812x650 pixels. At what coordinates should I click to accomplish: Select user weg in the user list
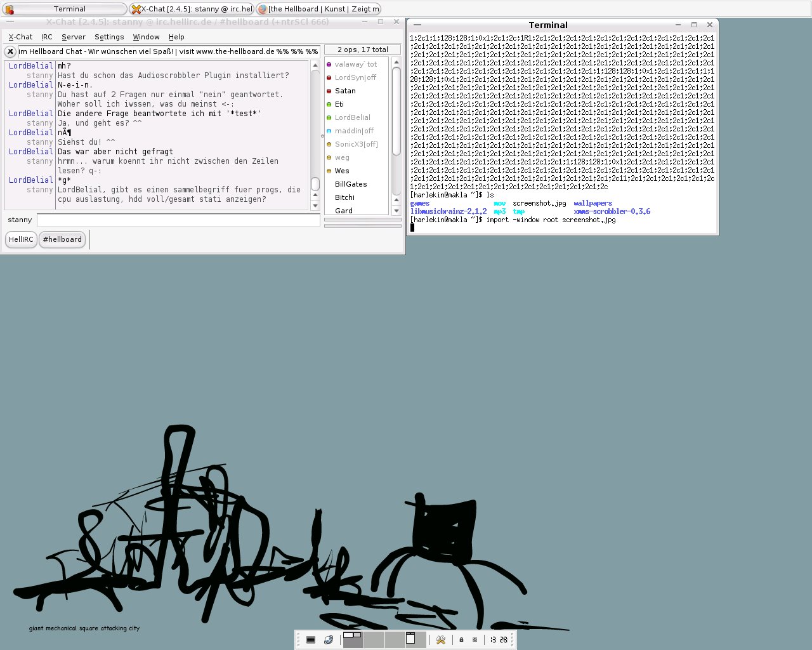tap(342, 157)
